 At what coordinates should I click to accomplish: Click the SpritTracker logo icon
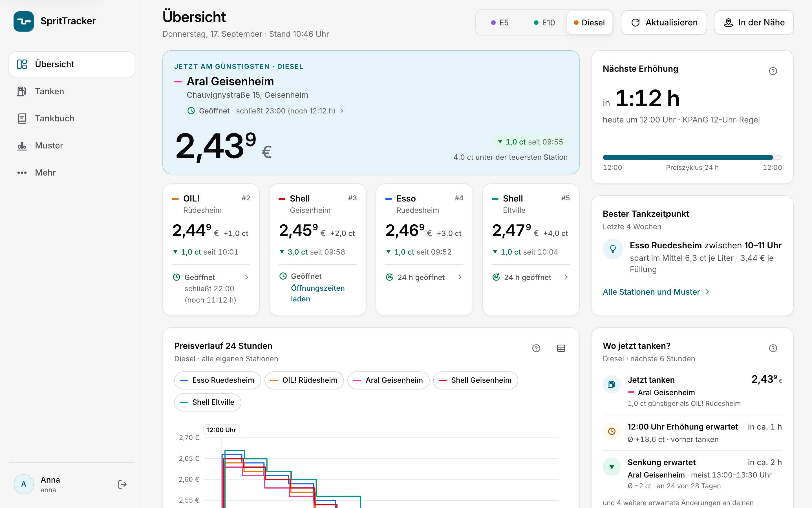23,21
